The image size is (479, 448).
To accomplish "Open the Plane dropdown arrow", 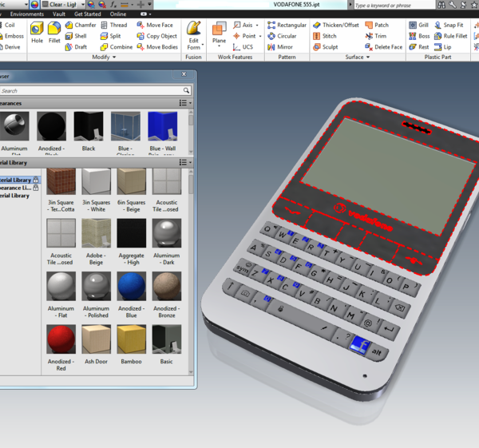I will pos(219,46).
